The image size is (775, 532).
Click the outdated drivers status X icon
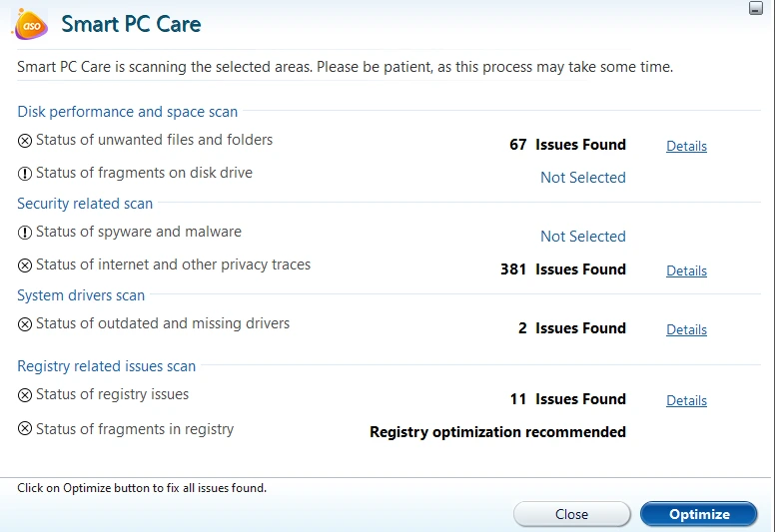pyautogui.click(x=25, y=324)
